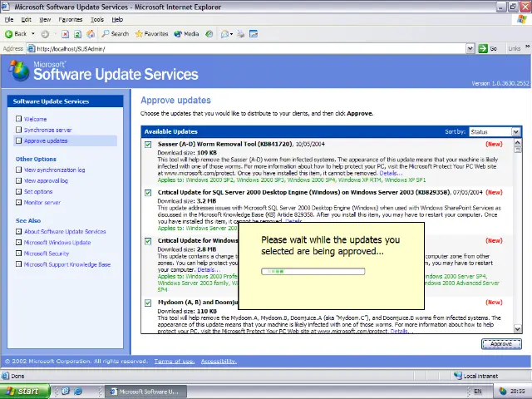
Task: Click the Forward arrow toolbar icon
Action: pos(45,34)
